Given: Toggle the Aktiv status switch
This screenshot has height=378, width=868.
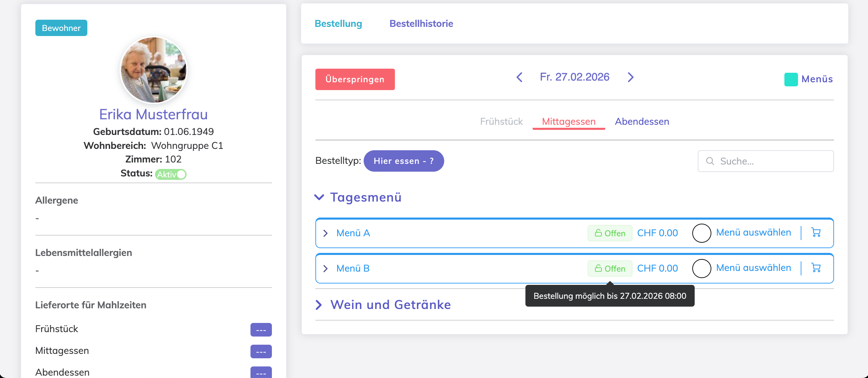Looking at the screenshot, I should click(x=171, y=174).
